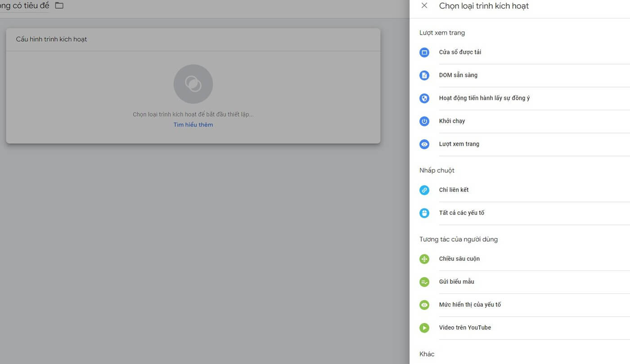Select the Lượt xem trang eye icon
This screenshot has height=364, width=630.
point(424,144)
